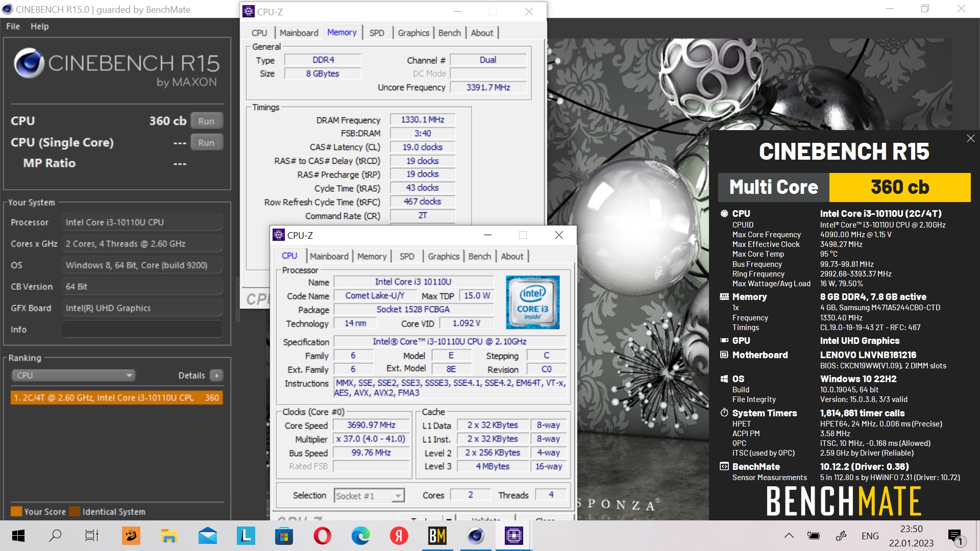Click the BenchMate version section icon
This screenshot has height=551, width=980.
tap(724, 466)
